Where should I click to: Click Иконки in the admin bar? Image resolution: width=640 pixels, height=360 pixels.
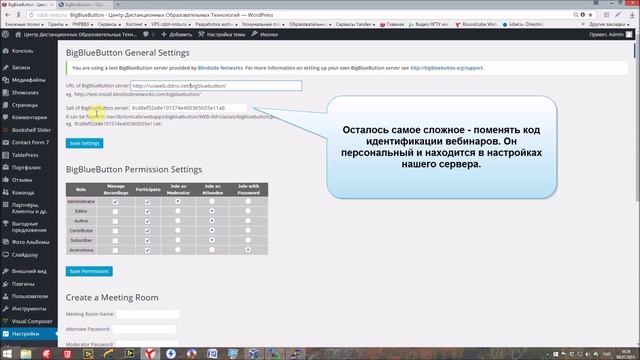click(264, 35)
